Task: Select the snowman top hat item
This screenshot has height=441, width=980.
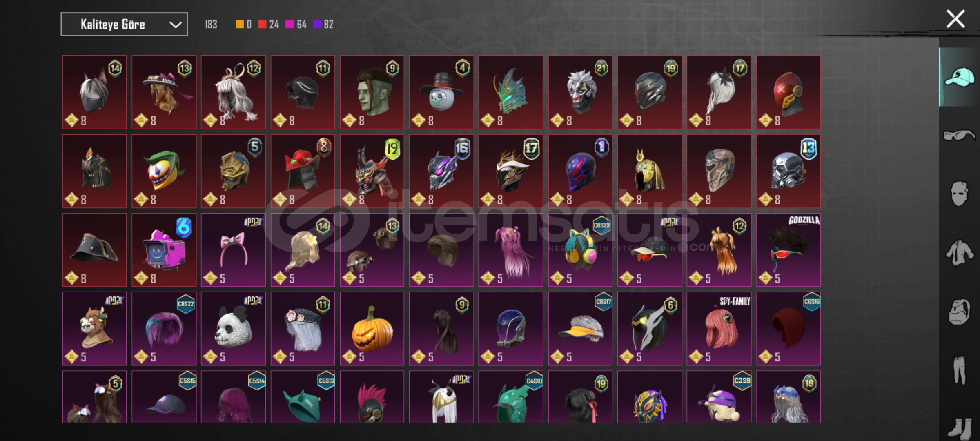Action: [441, 92]
